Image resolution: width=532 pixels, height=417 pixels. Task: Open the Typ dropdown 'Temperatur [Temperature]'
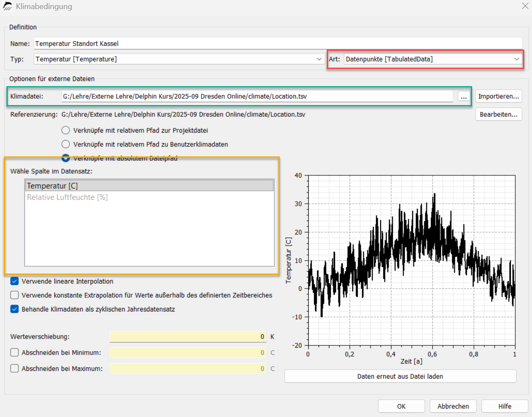click(x=179, y=59)
